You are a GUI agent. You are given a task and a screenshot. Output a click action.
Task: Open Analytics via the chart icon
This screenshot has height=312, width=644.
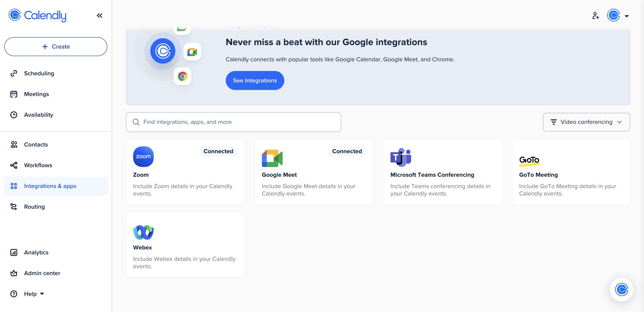tap(14, 252)
